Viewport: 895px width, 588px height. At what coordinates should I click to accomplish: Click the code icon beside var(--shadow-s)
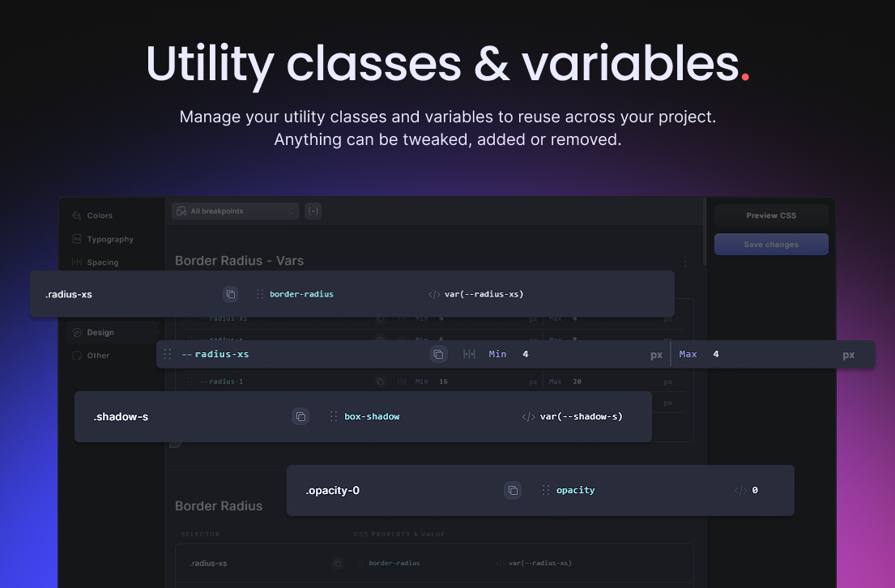click(x=529, y=417)
